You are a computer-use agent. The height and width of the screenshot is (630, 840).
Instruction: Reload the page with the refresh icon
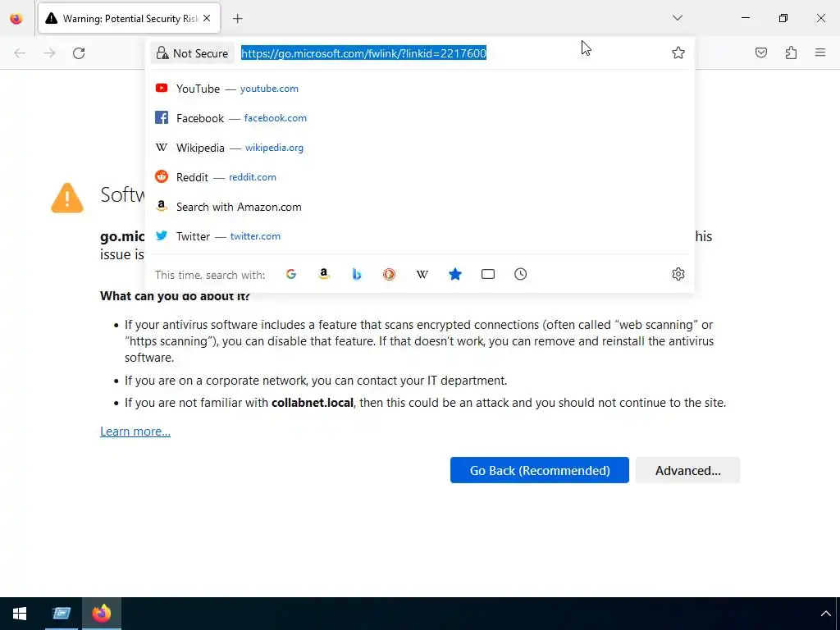tap(79, 53)
